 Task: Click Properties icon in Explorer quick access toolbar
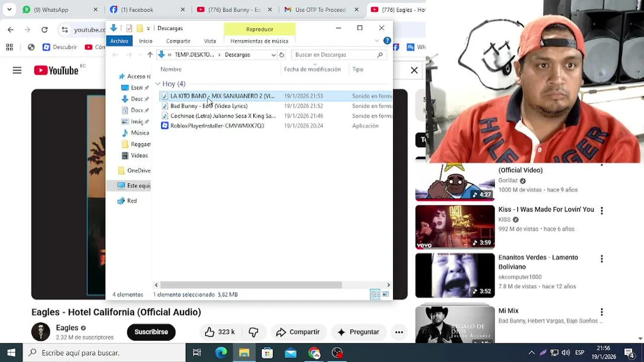tap(129, 28)
